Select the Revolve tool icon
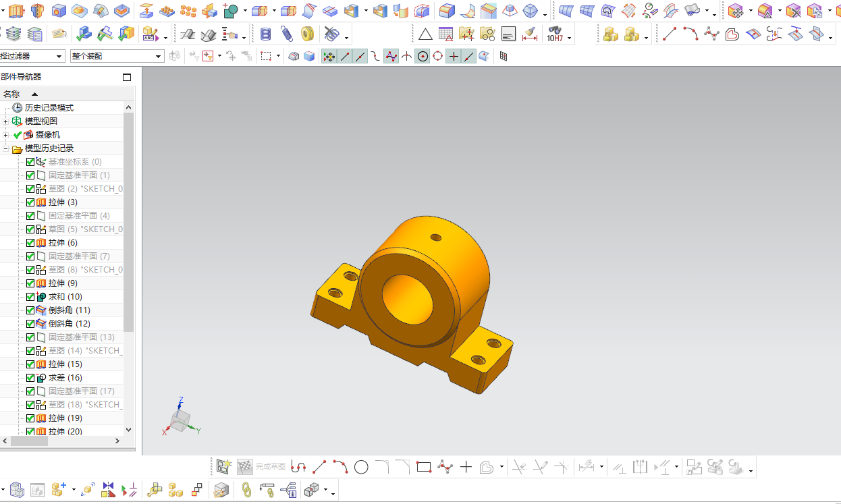This screenshot has width=841, height=504. 36,10
